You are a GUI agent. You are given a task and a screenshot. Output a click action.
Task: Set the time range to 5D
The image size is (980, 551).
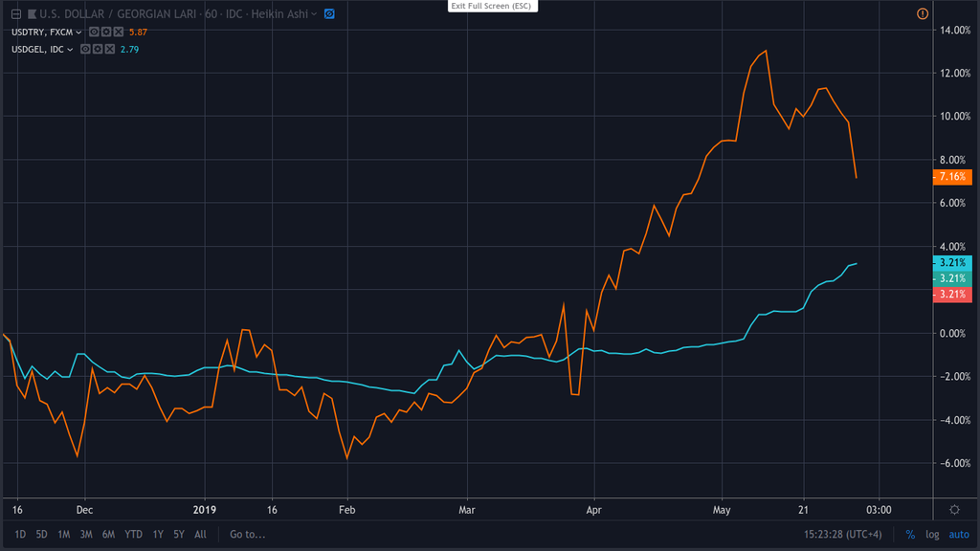[41, 534]
